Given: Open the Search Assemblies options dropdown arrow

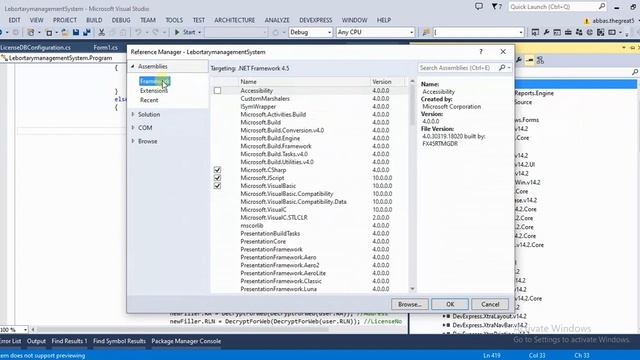Looking at the screenshot, I should pos(509,68).
